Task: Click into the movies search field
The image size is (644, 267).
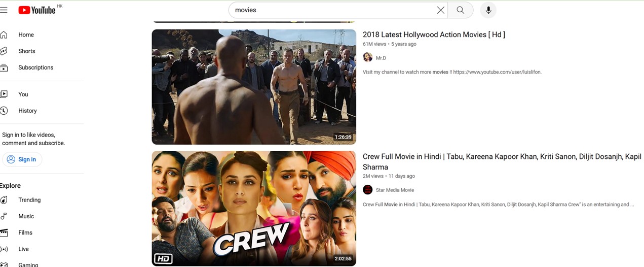Action: [x=332, y=10]
